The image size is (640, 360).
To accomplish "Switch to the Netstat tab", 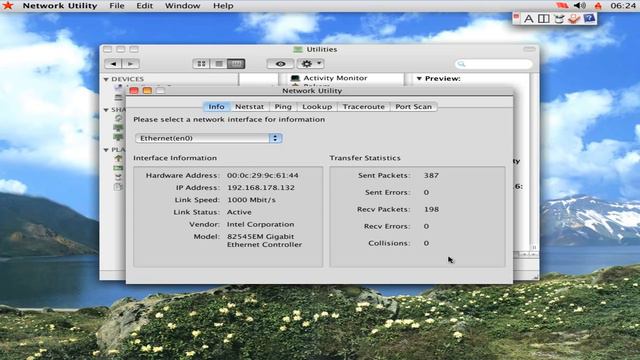I will (249, 107).
